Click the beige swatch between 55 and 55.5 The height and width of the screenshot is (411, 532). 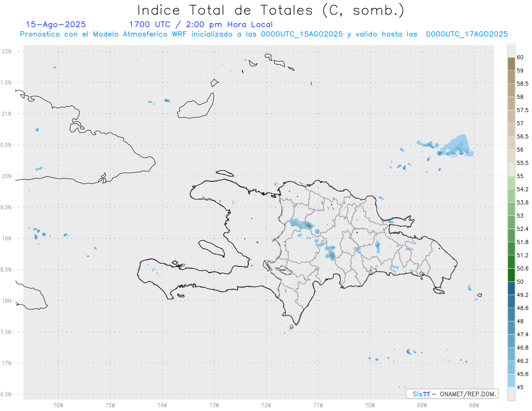511,169
